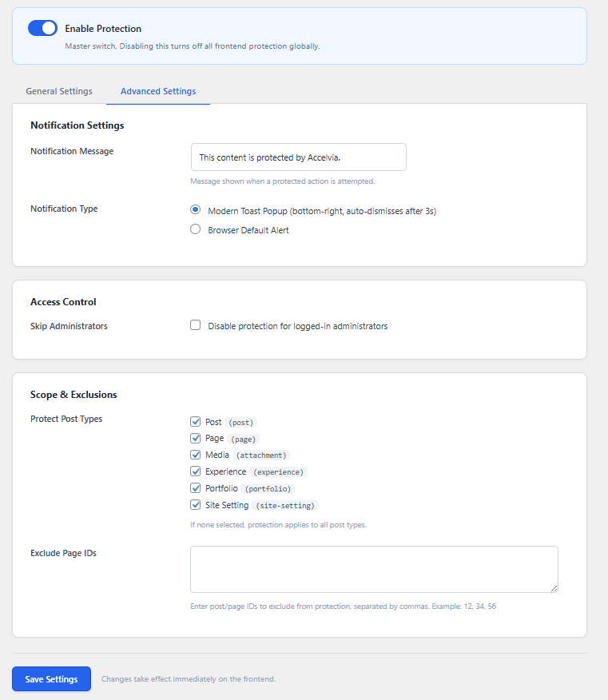Deselect the Portfolio post type
Viewport: 608px width, 700px height.
195,487
